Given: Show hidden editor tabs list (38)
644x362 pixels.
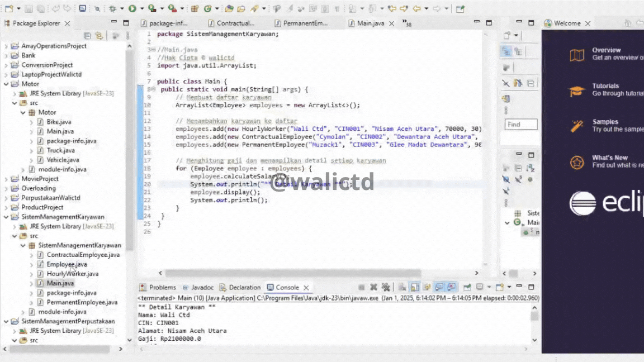Looking at the screenshot, I should (406, 23).
